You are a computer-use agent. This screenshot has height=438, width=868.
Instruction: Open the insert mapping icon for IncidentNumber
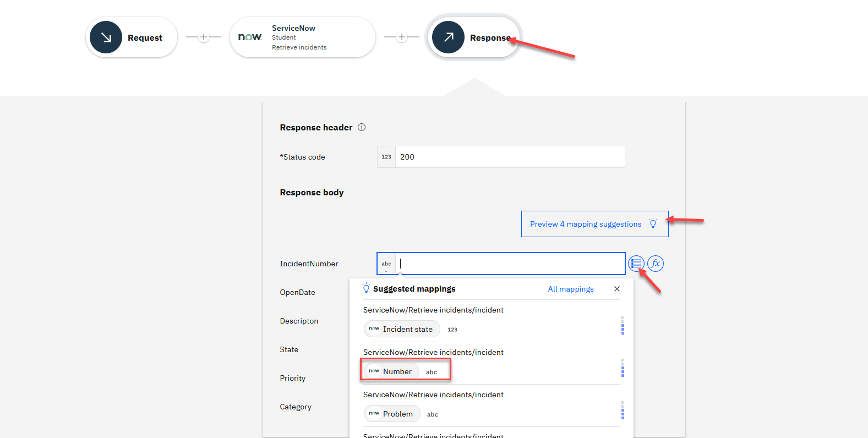(636, 264)
